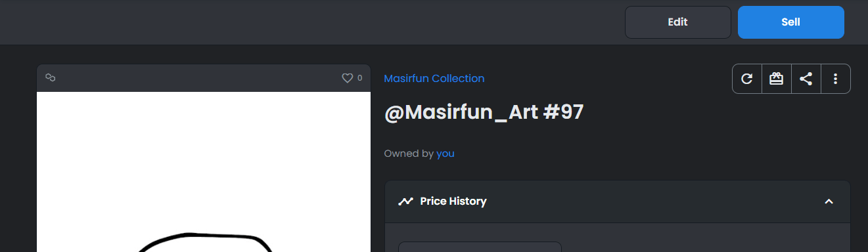Collapse Price History with the chevron arrow
This screenshot has height=252, width=868.
(829, 201)
